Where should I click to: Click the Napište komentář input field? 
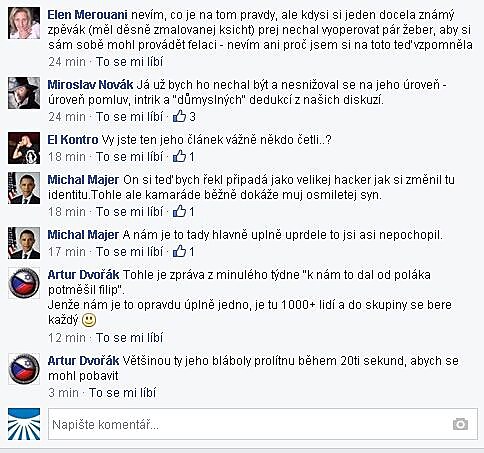point(263,424)
